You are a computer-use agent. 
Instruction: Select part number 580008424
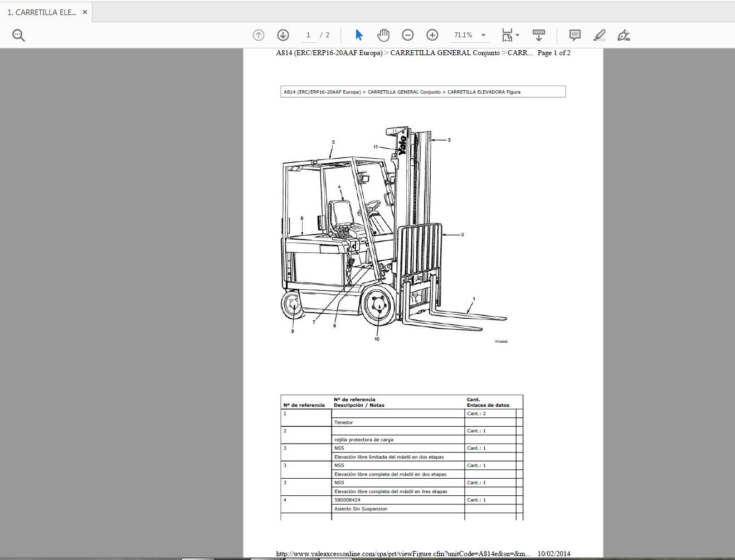click(x=347, y=500)
